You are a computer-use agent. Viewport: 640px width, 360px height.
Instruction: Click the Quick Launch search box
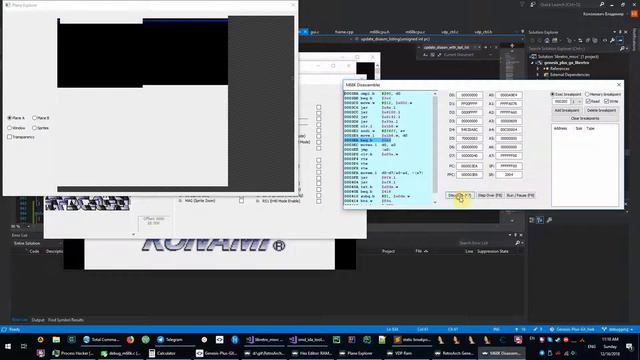tap(568, 4)
